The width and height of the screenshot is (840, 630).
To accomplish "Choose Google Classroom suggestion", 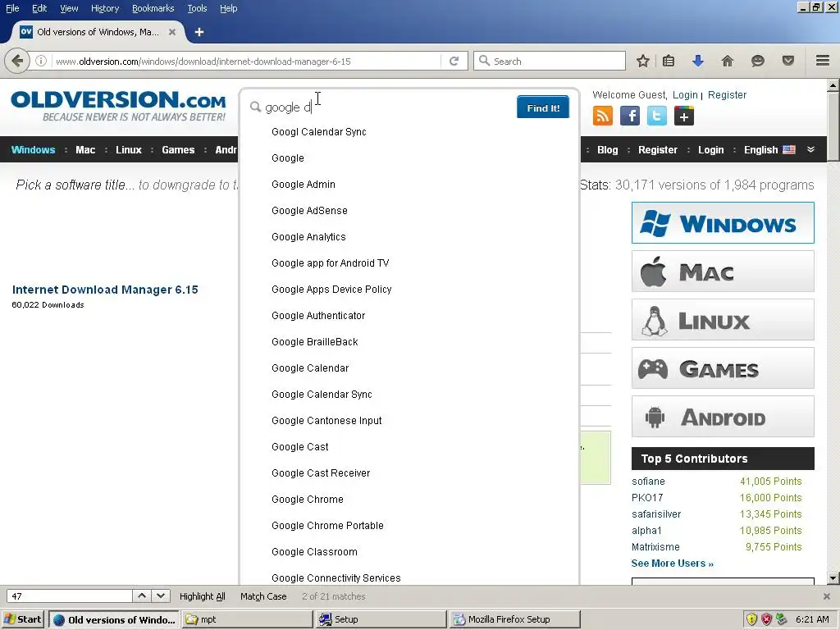I will [x=314, y=552].
